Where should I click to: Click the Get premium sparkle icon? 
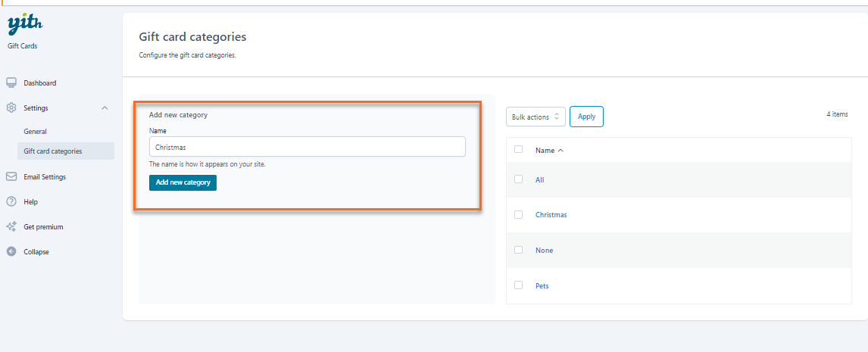[x=11, y=226]
